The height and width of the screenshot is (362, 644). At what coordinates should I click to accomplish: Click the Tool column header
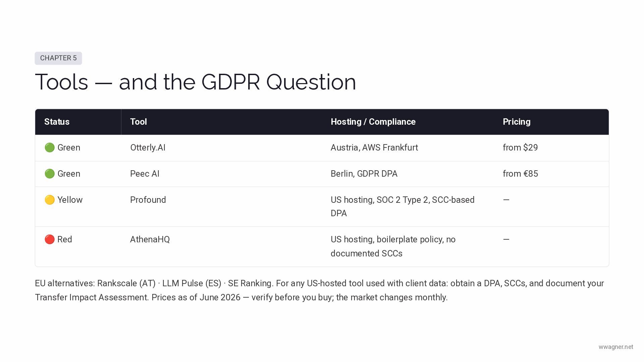139,122
